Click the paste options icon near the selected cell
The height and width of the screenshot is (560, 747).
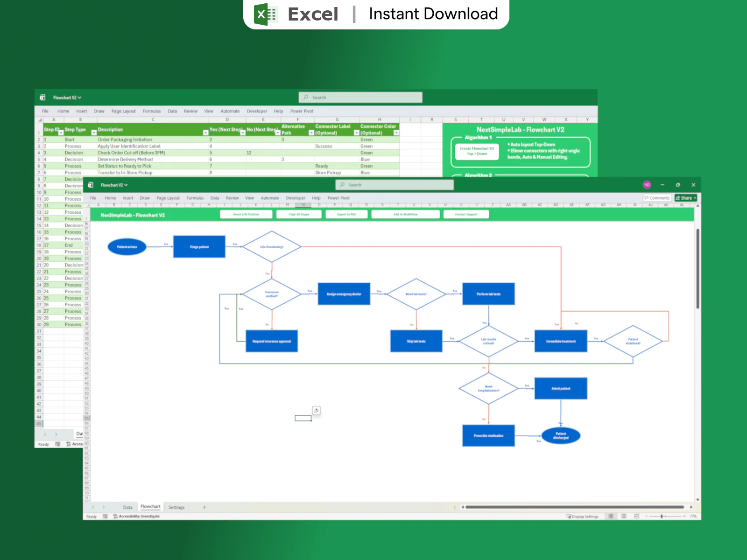pos(316,411)
